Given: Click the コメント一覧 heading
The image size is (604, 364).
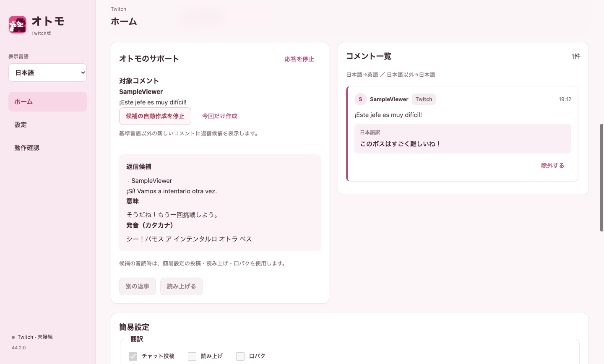Looking at the screenshot, I should point(369,56).
